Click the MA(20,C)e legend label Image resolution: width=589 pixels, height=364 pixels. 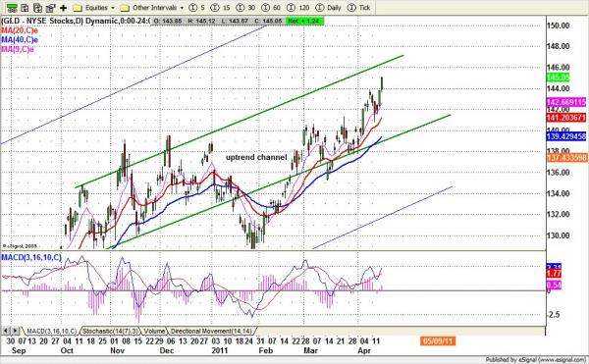[x=20, y=30]
